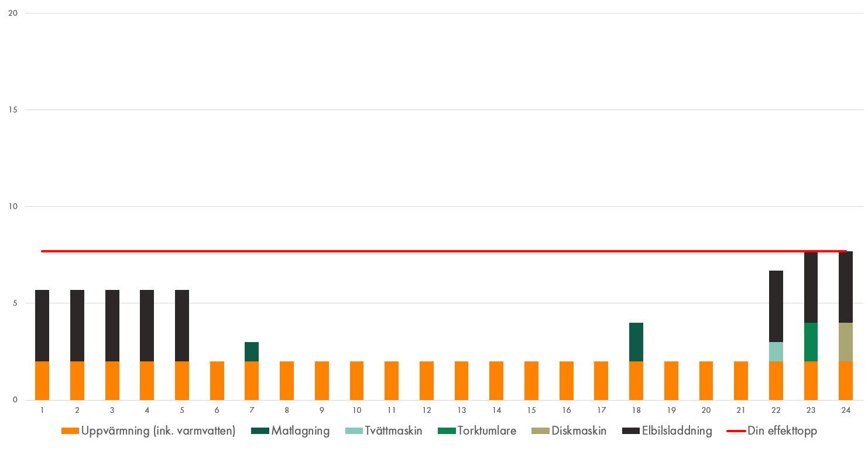Image resolution: width=868 pixels, height=451 pixels.
Task: Click the dark green Matlagning legend swatch
Action: pyautogui.click(x=260, y=431)
